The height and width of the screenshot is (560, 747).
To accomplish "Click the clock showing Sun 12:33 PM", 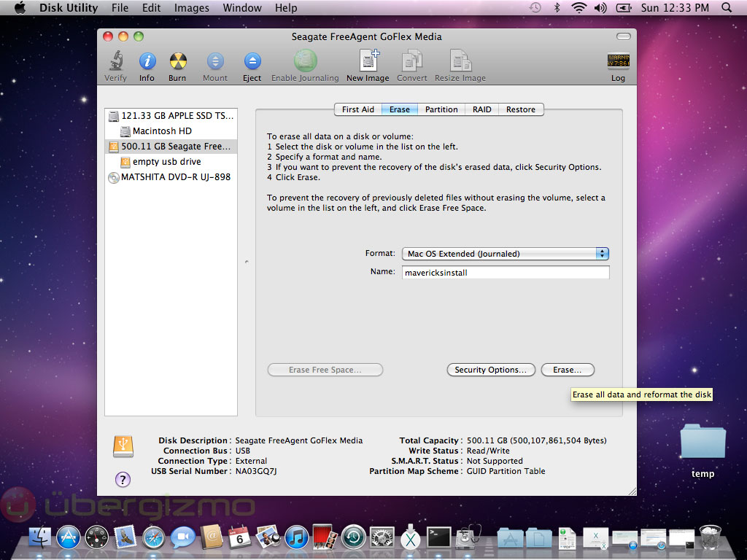I will pos(675,7).
